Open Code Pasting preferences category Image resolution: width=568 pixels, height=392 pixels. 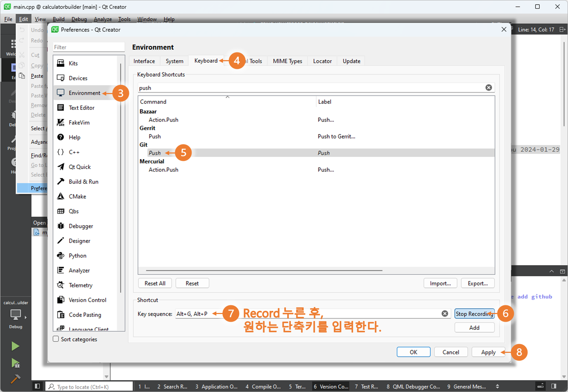tap(86, 315)
